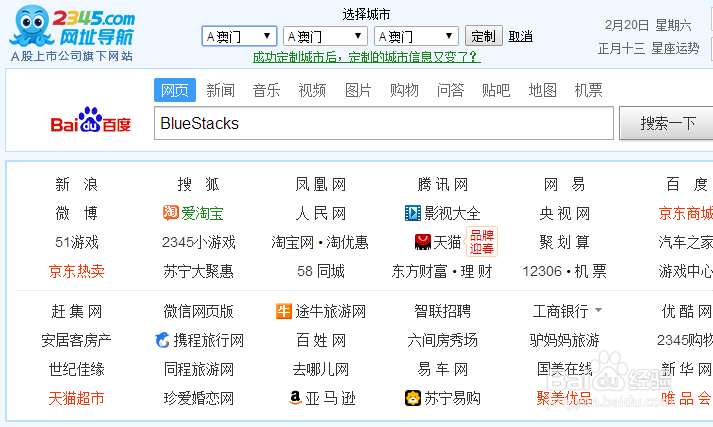Open the 搜狐 link

tap(198, 184)
